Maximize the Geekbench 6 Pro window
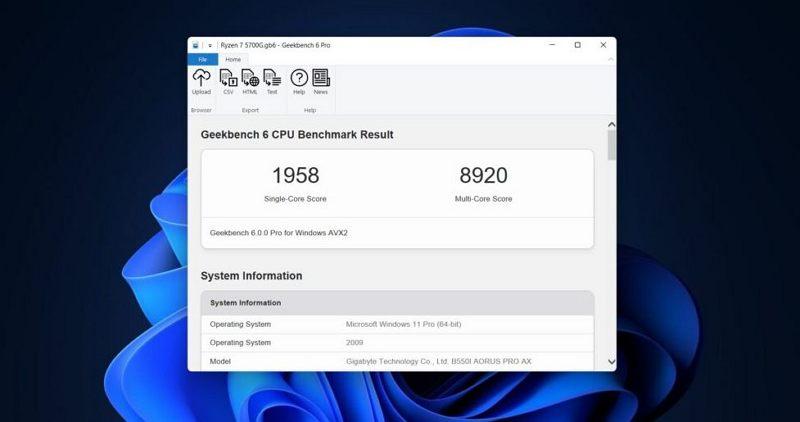Image resolution: width=800 pixels, height=422 pixels. 578,45
